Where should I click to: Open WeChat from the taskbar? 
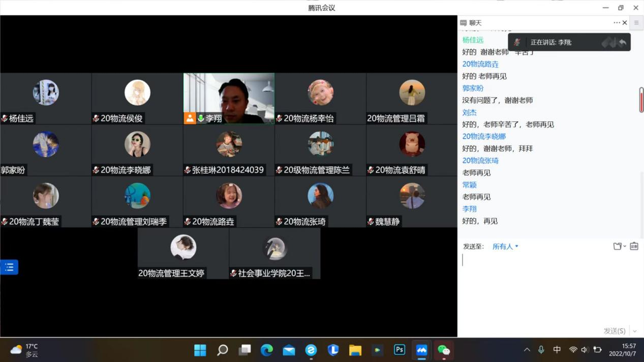tap(444, 350)
